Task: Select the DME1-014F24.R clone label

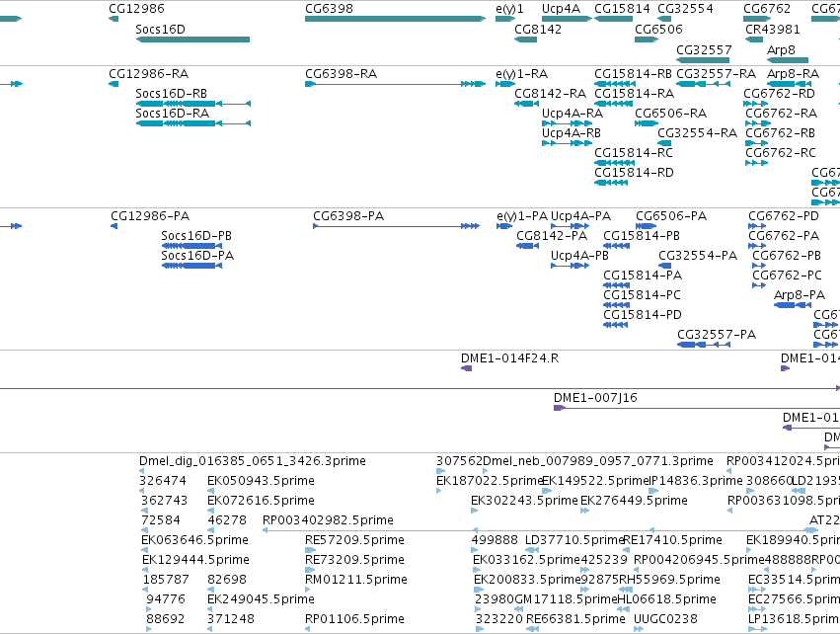Action: 509,358
